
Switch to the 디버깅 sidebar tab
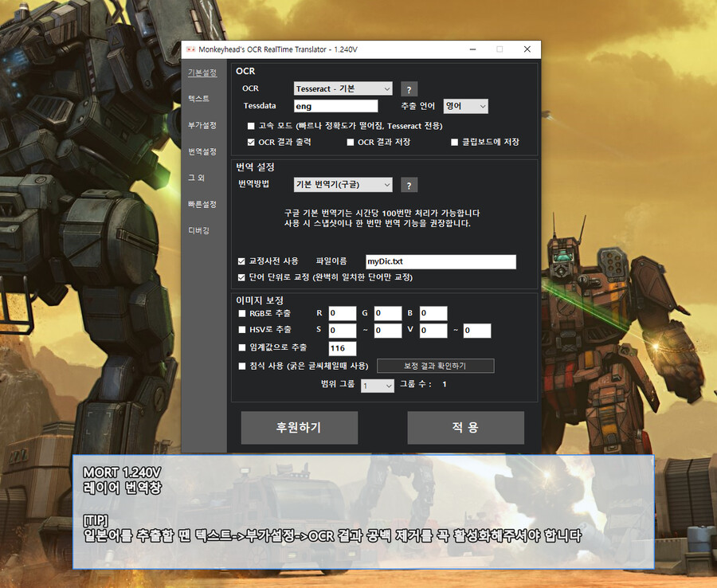coord(199,230)
